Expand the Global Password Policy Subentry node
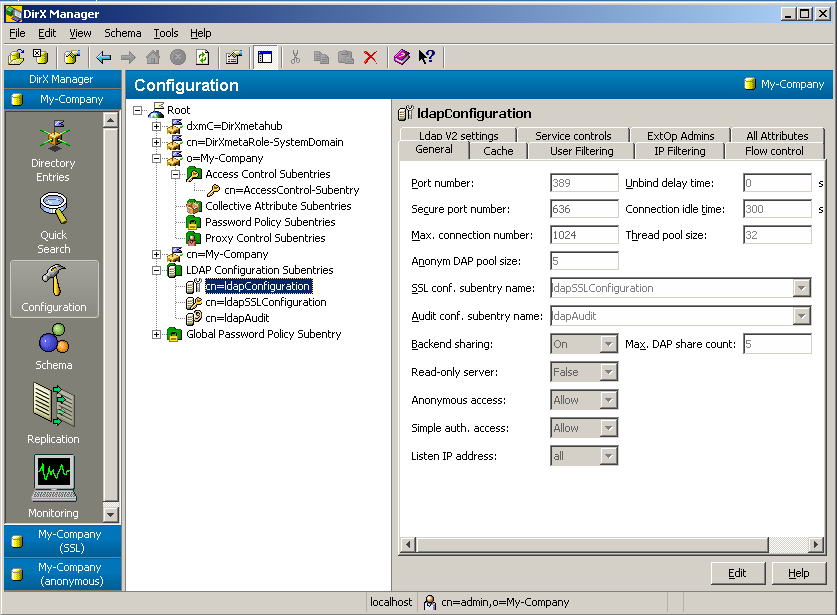The width and height of the screenshot is (837, 615). (157, 334)
